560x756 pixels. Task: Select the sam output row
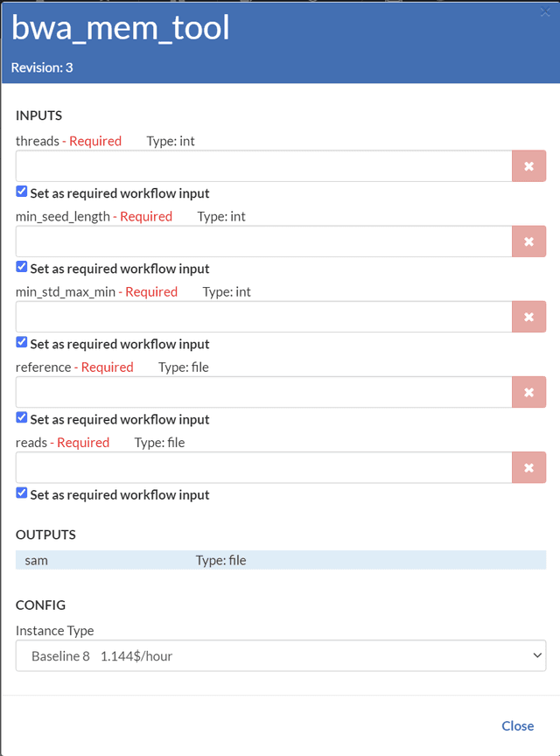coord(280,560)
